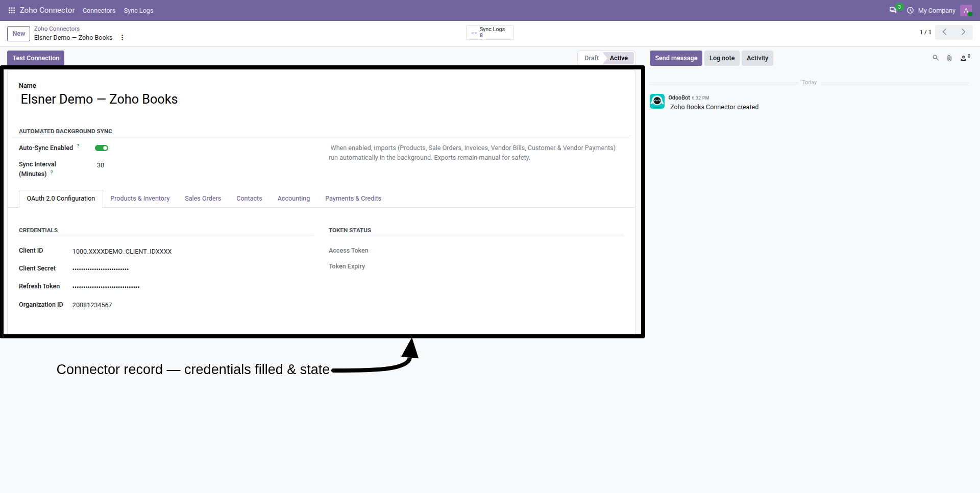This screenshot has height=493, width=980.
Task: Open the user avatar menu
Action: (x=966, y=10)
